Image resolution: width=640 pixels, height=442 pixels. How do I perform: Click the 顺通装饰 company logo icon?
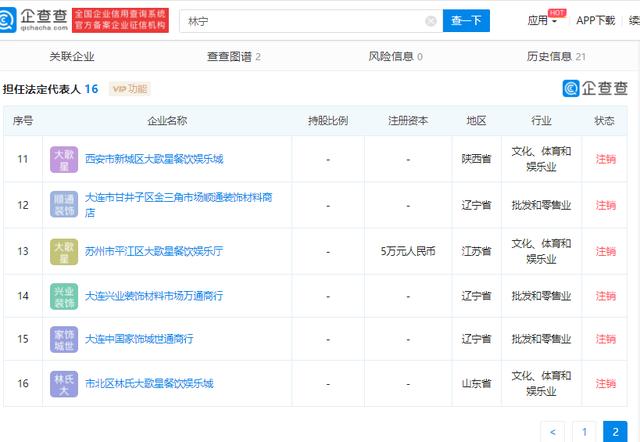click(64, 204)
